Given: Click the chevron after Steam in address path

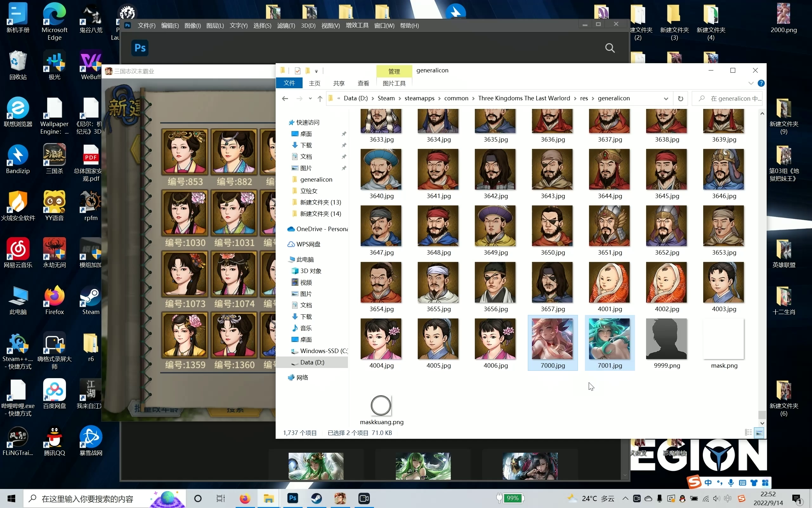Looking at the screenshot, I should [400, 98].
